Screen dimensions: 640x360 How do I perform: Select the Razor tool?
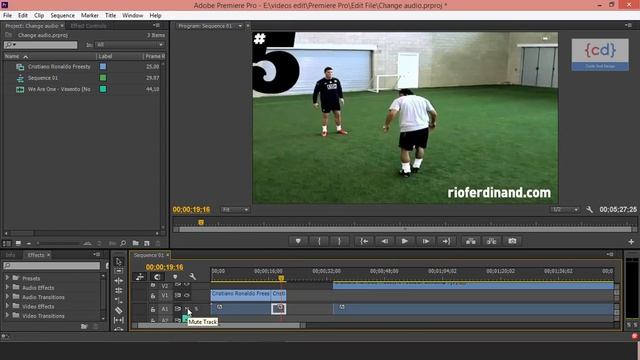[118, 310]
